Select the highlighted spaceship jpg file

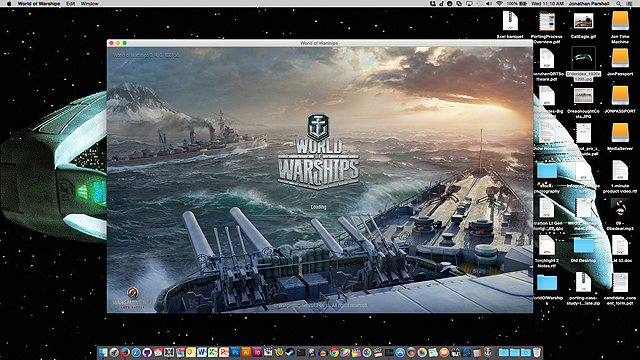pos(583,58)
